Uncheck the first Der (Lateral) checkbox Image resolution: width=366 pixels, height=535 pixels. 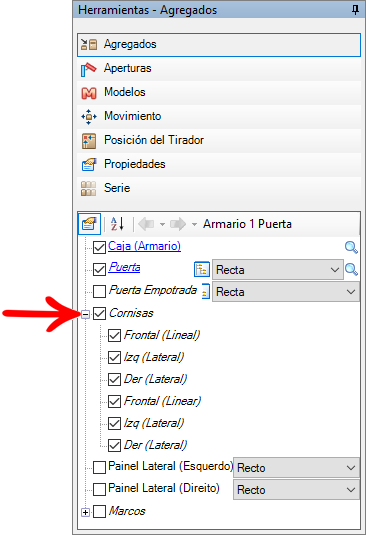114,379
